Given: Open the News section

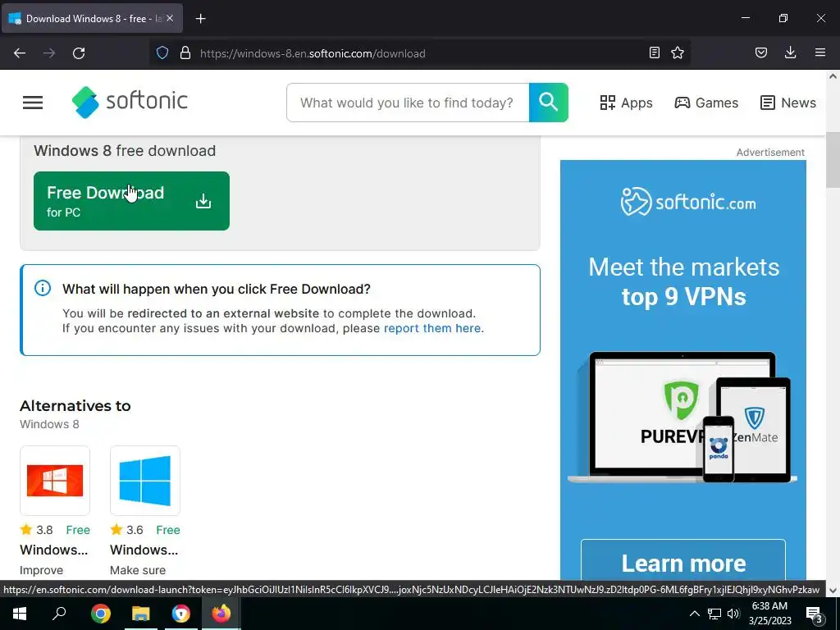Looking at the screenshot, I should pos(788,103).
